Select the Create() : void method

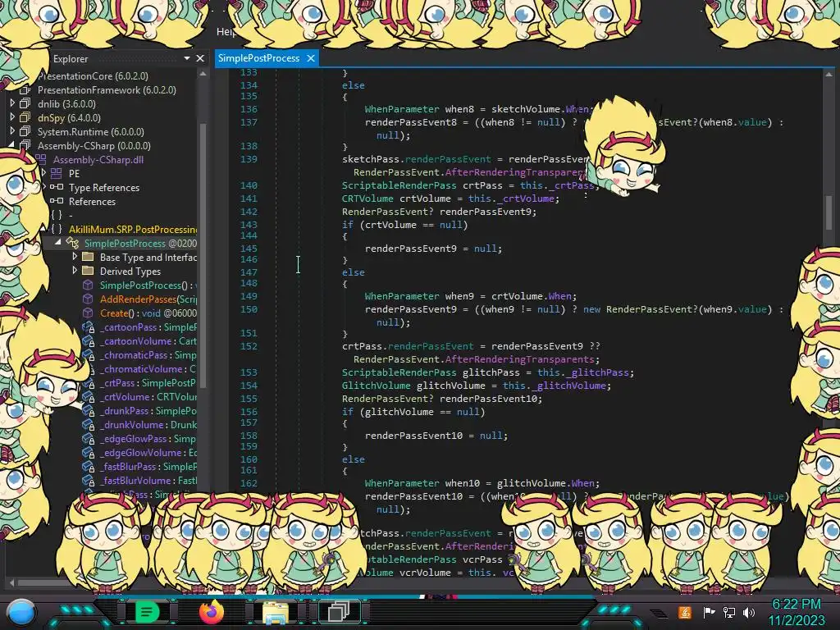tap(148, 313)
